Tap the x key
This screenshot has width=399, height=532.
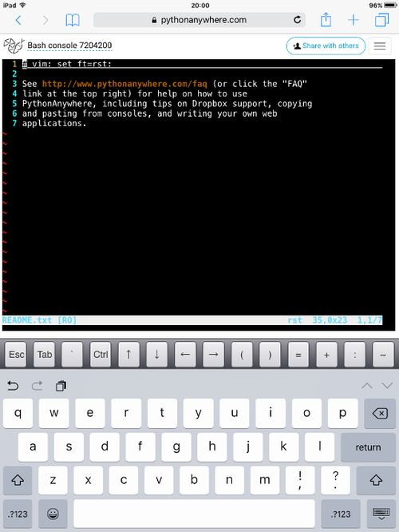88,480
